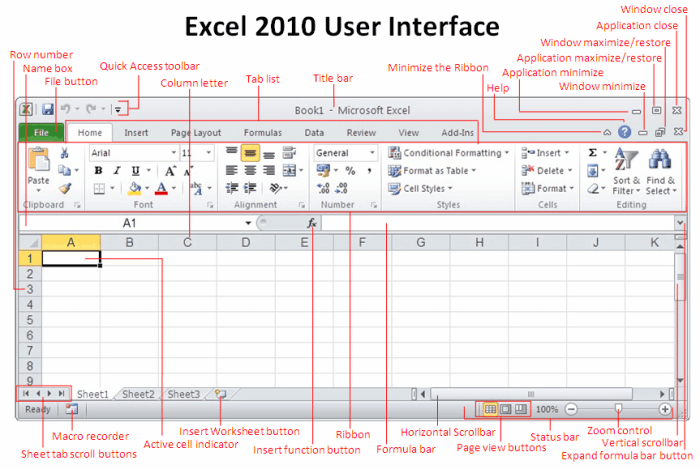The width and height of the screenshot is (700, 469).
Task: Click the Decrease Indent icon
Action: [232, 188]
